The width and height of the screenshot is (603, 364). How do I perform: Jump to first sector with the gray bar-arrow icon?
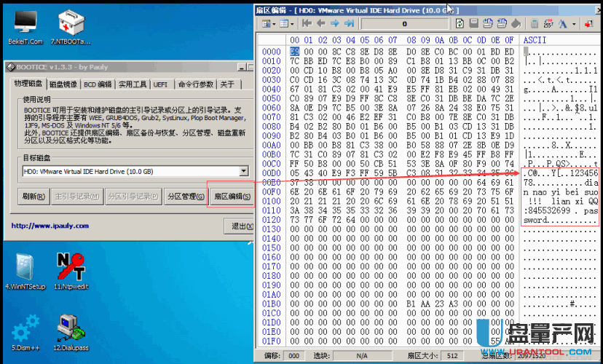(307, 23)
